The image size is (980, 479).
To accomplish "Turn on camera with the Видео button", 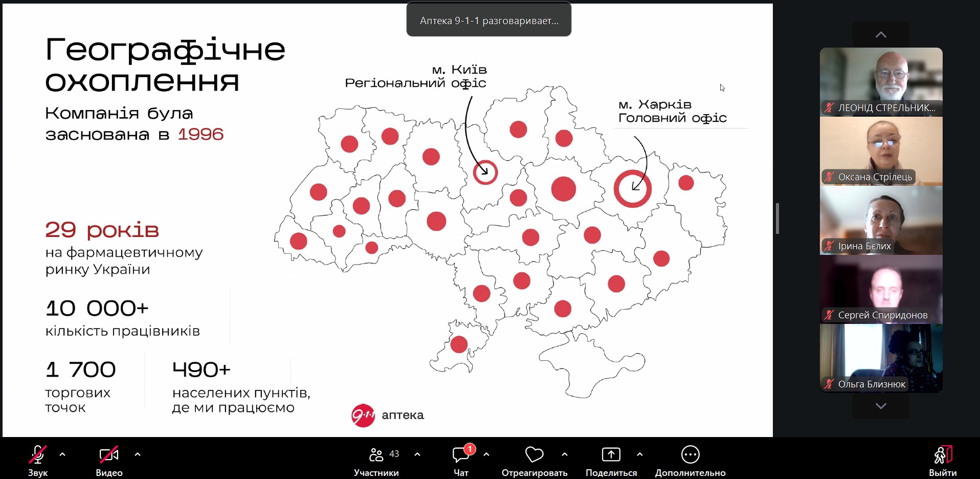I will 109,461.
